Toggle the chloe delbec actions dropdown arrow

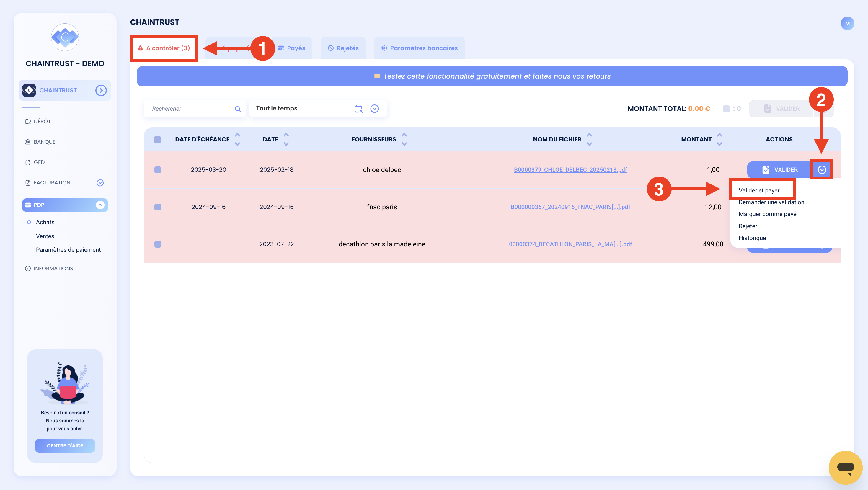pyautogui.click(x=821, y=169)
